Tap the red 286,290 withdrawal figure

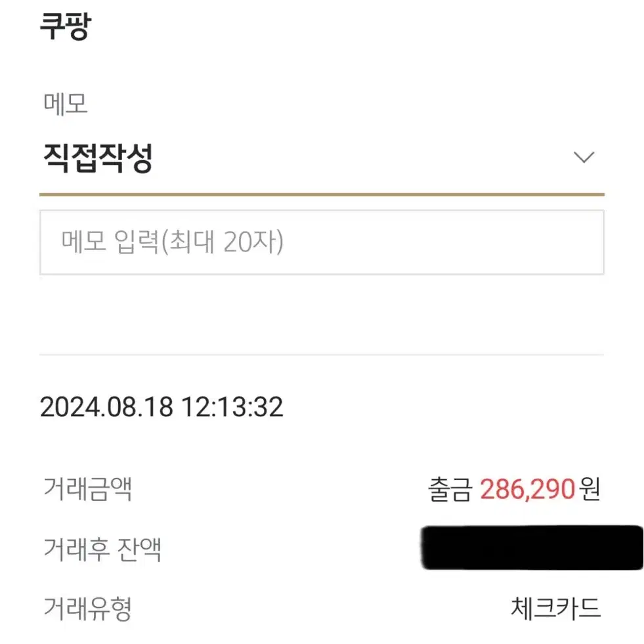point(527,489)
